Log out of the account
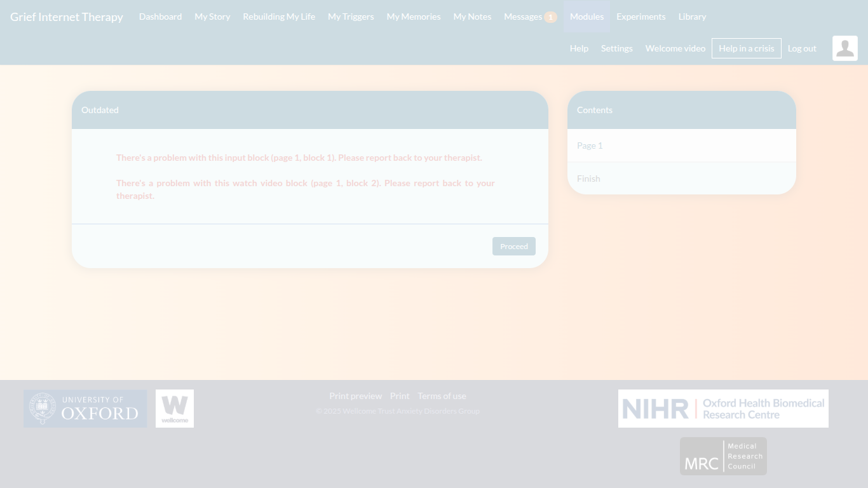The width and height of the screenshot is (868, 488). click(x=802, y=48)
